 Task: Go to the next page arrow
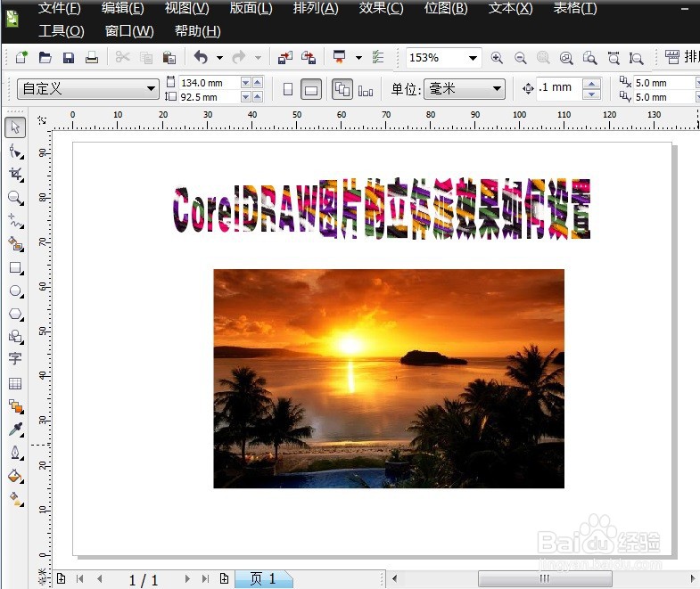[x=187, y=578]
